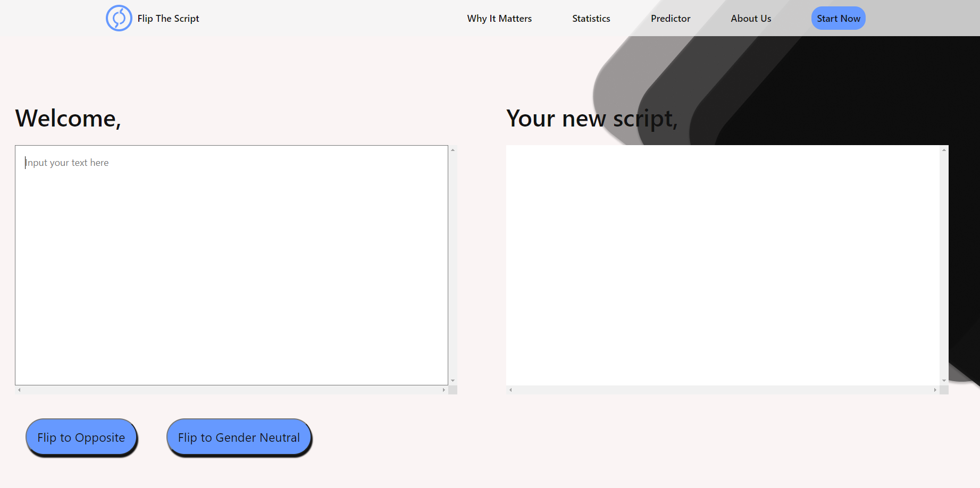The height and width of the screenshot is (488, 980).
Task: Click the Flip The Script brand name text
Action: [x=167, y=18]
